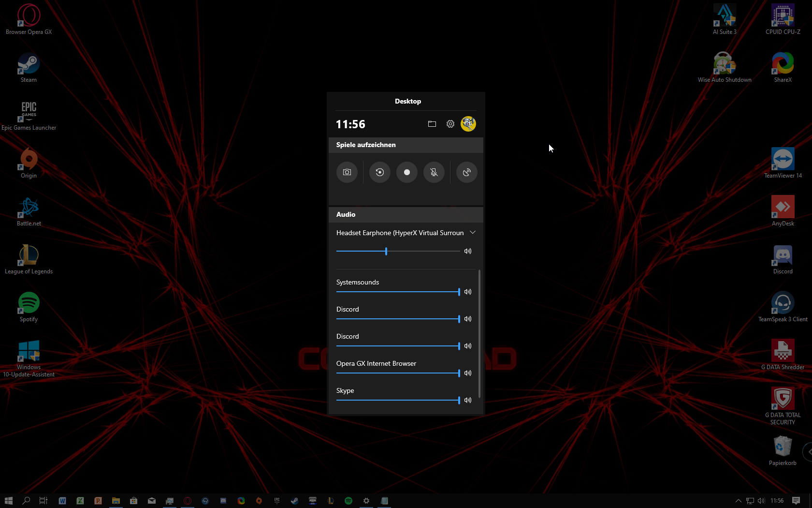Select League of Legends desktop shortcut
Image resolution: width=812 pixels, height=508 pixels.
tap(29, 259)
